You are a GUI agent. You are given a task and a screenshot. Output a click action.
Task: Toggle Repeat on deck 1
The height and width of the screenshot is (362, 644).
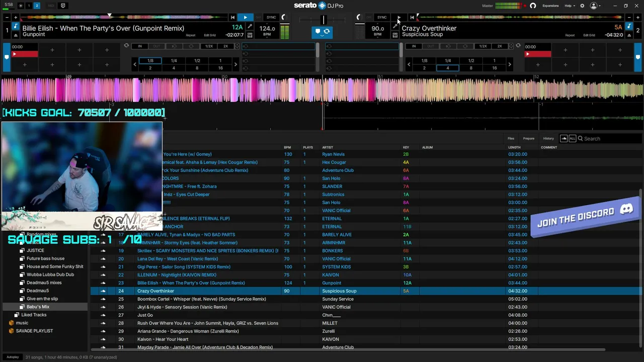(191, 35)
